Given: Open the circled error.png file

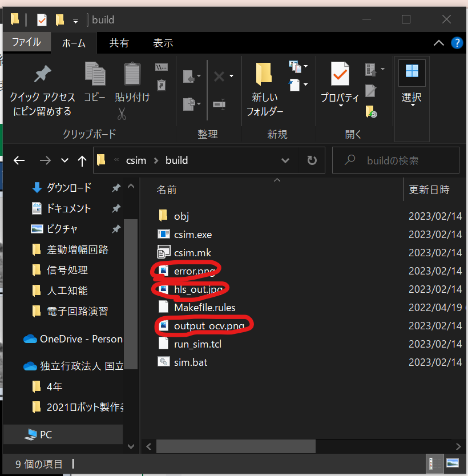Looking at the screenshot, I should click(x=194, y=271).
